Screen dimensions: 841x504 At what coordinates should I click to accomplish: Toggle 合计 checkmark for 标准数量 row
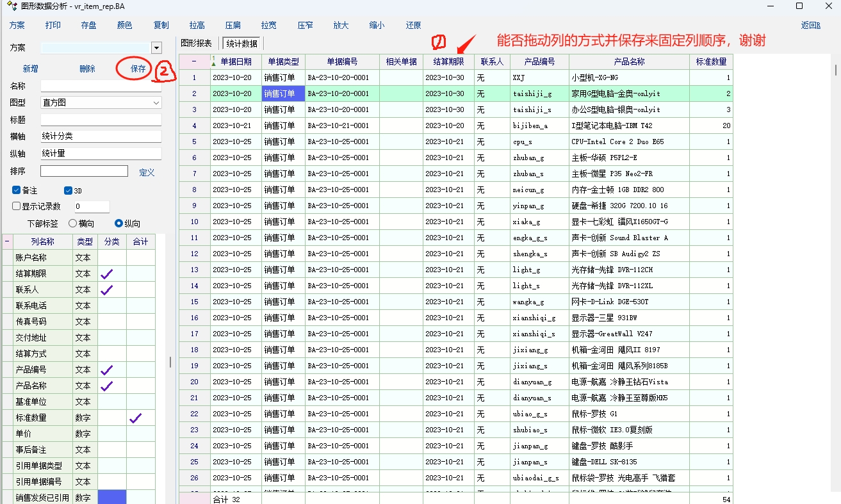136,418
